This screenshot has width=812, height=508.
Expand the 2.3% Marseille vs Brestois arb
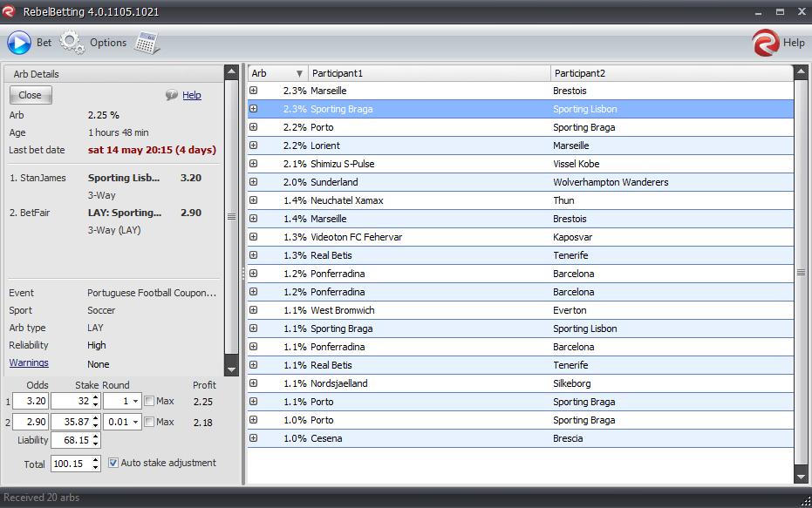pyautogui.click(x=253, y=91)
